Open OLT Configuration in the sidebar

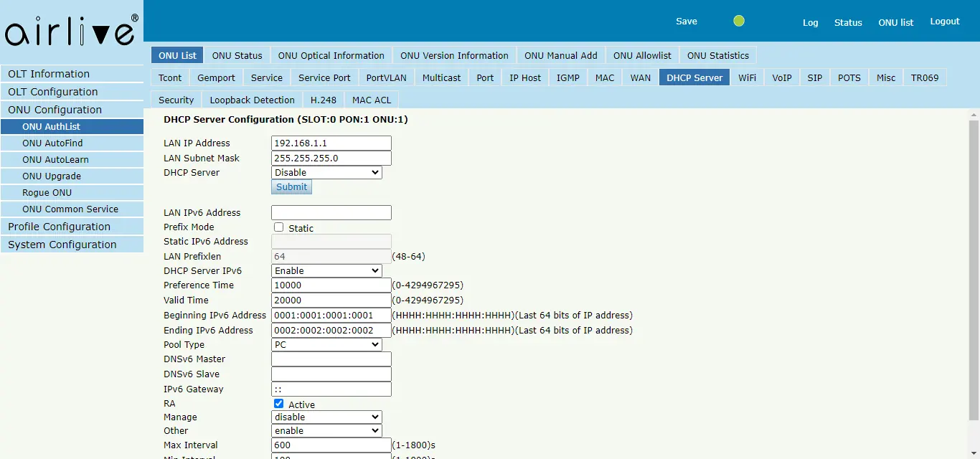coord(72,92)
